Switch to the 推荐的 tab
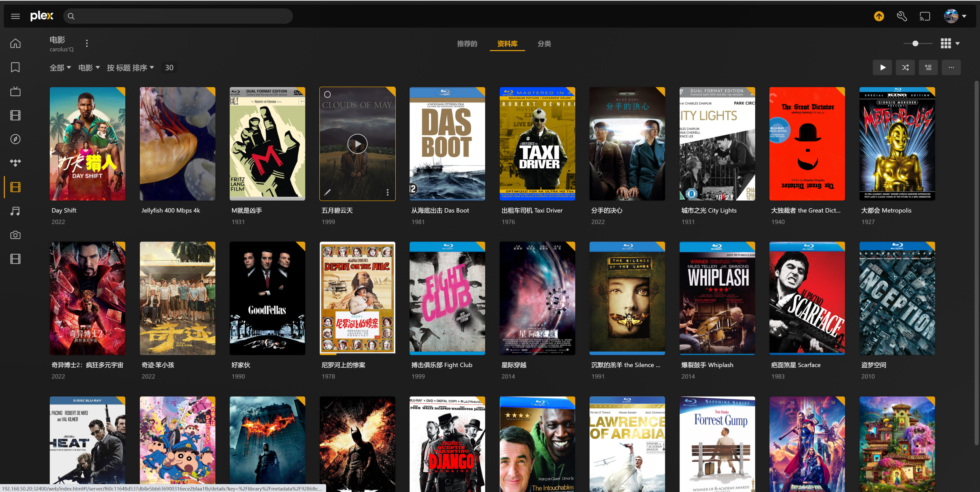The width and height of the screenshot is (980, 492). (467, 43)
